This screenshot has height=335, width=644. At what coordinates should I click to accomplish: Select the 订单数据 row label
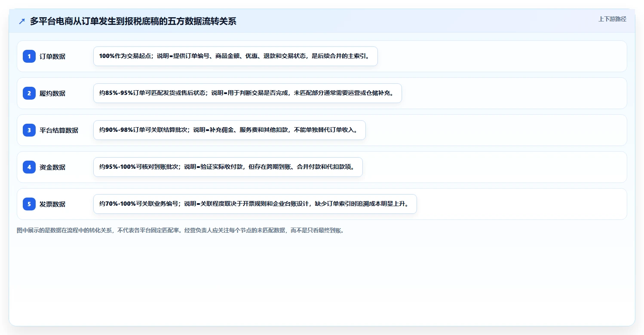pyautogui.click(x=52, y=56)
